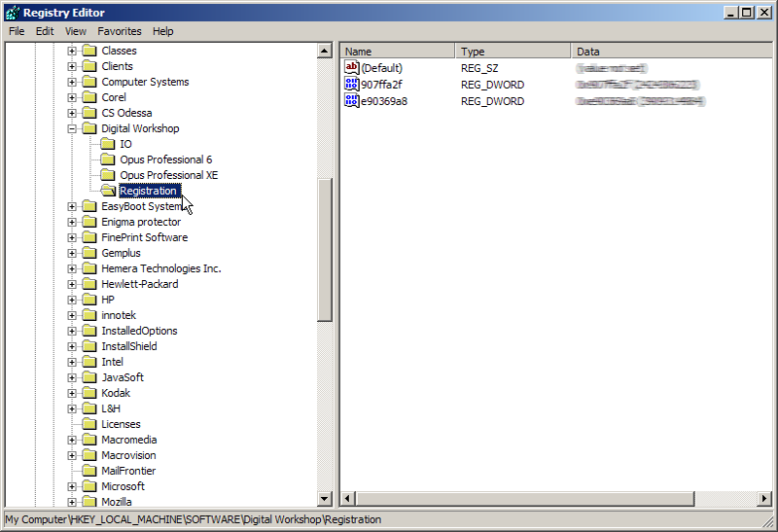Expand the L&H key
The image size is (778, 532).
(x=72, y=408)
